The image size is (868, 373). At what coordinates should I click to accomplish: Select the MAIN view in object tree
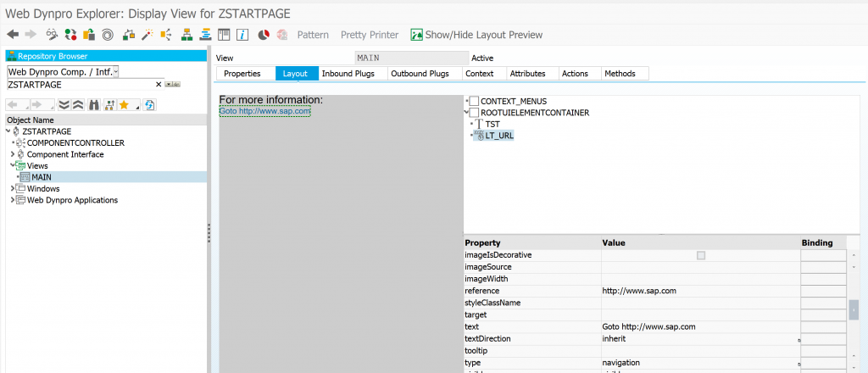[42, 177]
